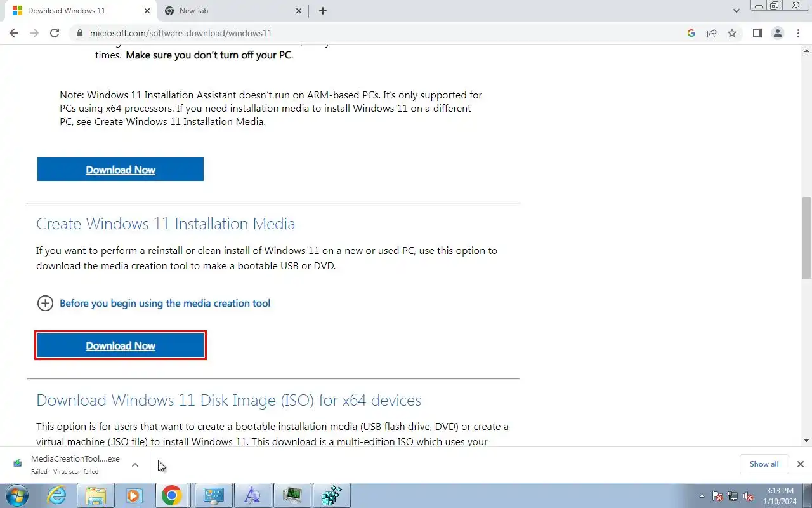
Task: Show hidden system tray icons
Action: (x=702, y=496)
